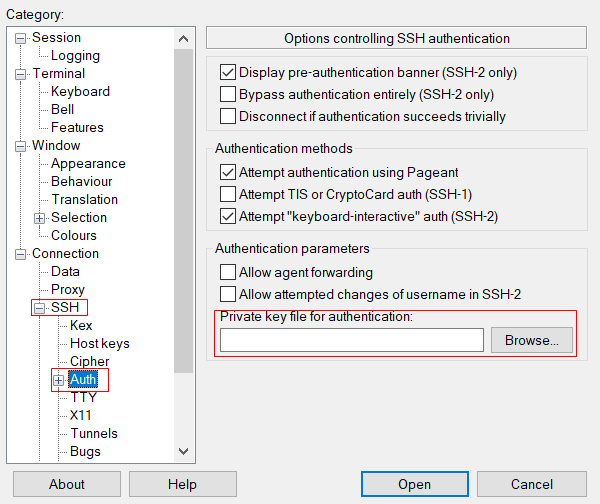Click the category tree scrollbar thumb
This screenshot has width=600, height=504.
tap(184, 210)
